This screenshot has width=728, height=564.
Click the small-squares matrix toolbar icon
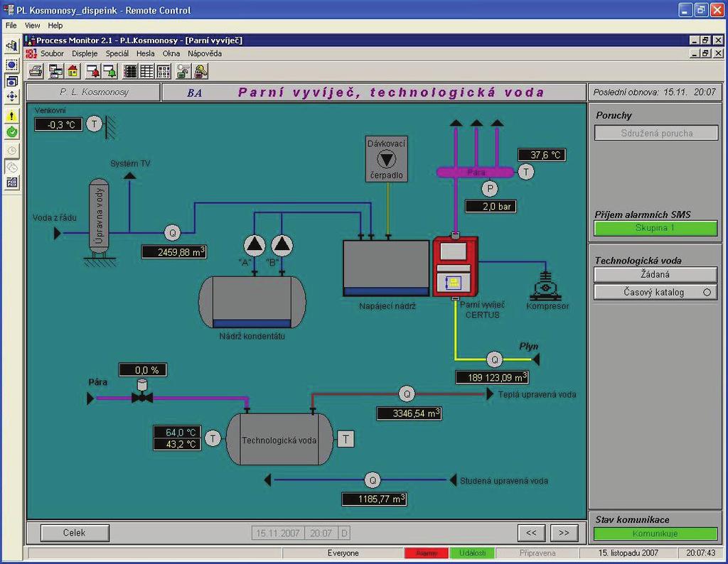pyautogui.click(x=164, y=72)
